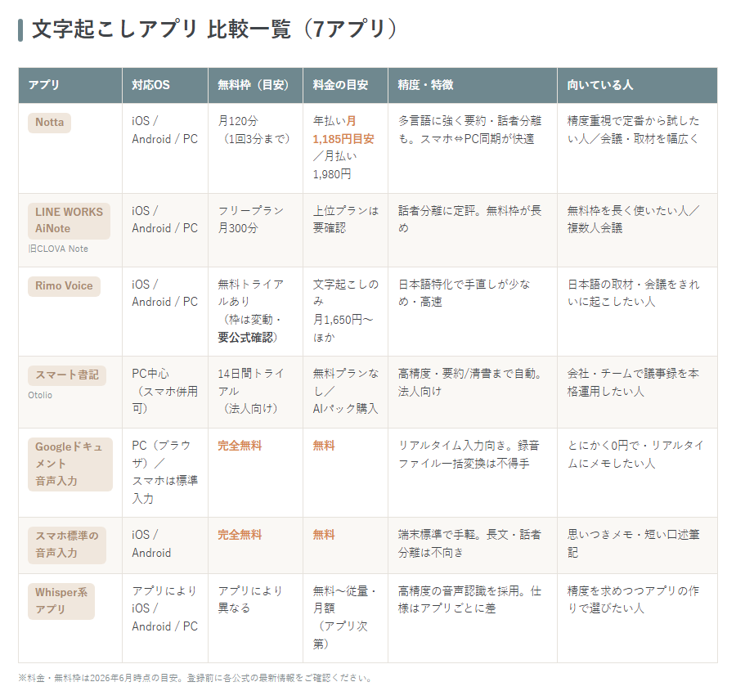Click the footnote ※料金・無料枠は2026年6月時点
736x700 pixels.
(x=196, y=679)
